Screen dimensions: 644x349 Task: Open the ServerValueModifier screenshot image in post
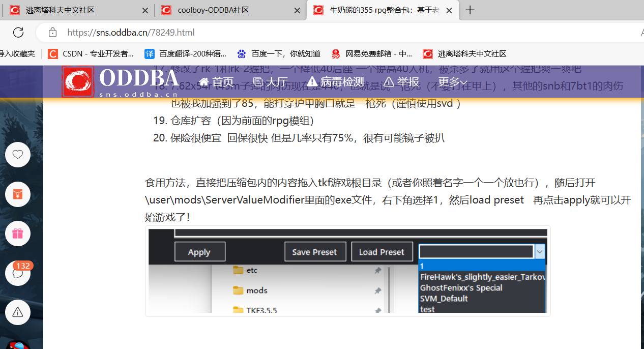pyautogui.click(x=347, y=271)
